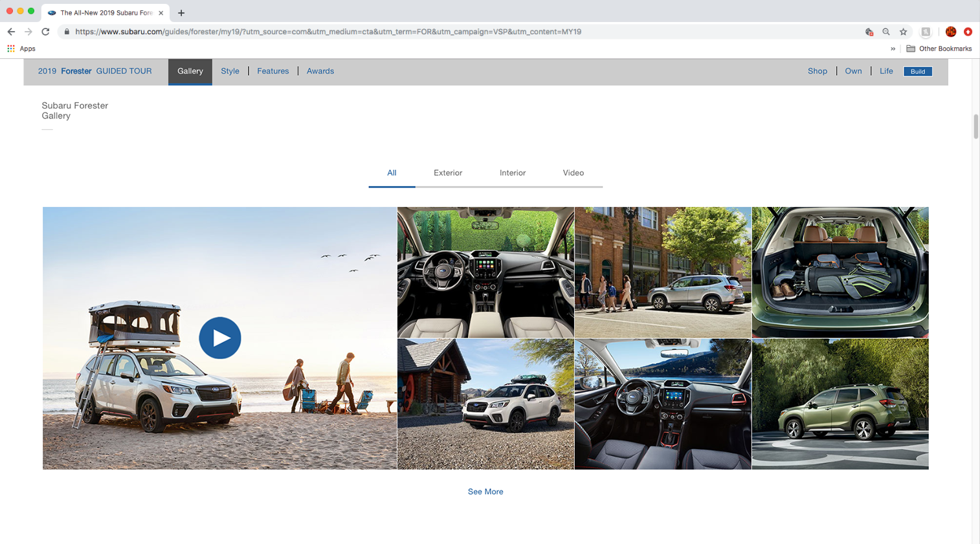This screenshot has height=544, width=980.
Task: Click the page vertical scrollbar thumb
Action: 975,126
